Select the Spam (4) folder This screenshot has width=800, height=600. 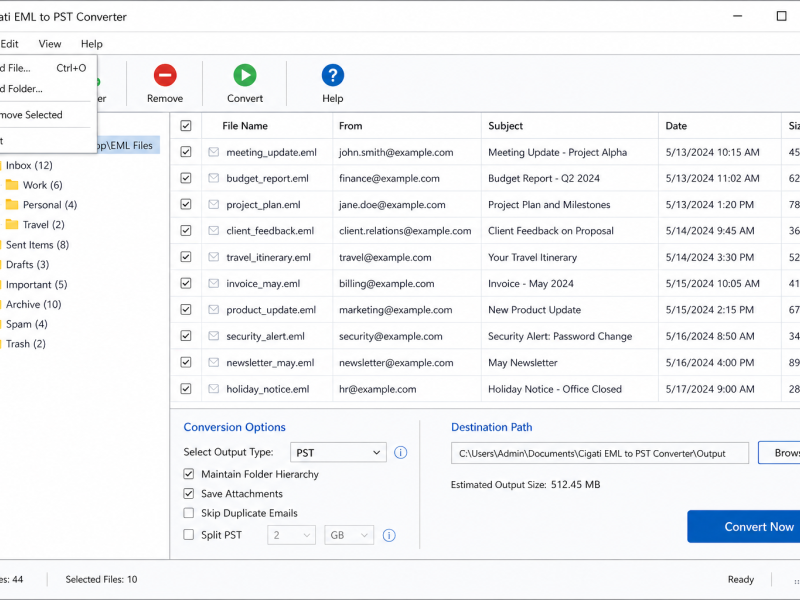(x=27, y=324)
